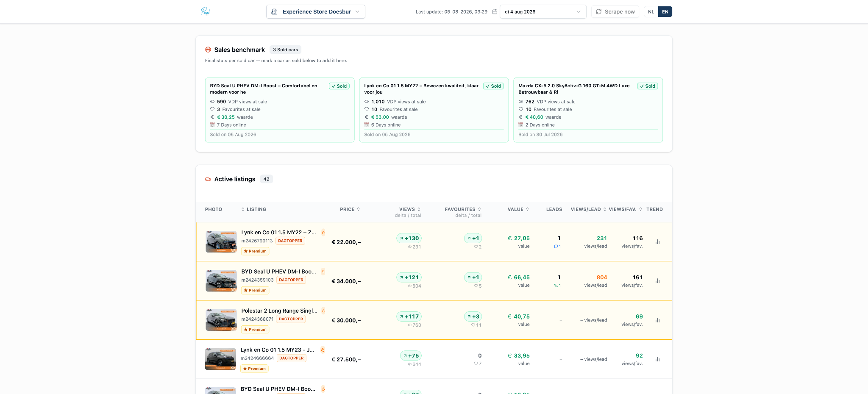This screenshot has height=394, width=868.
Task: Toggle Sold badge on BYD Seal U card
Action: pos(339,86)
